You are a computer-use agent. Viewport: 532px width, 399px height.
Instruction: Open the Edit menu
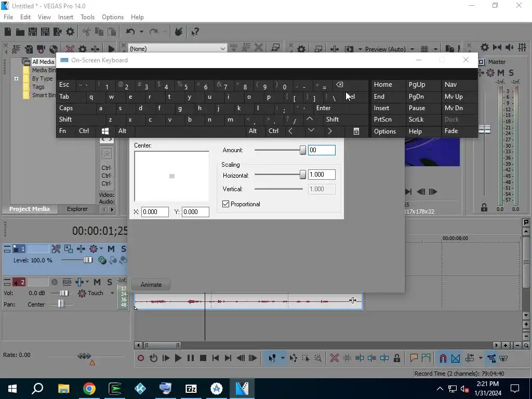click(x=25, y=17)
